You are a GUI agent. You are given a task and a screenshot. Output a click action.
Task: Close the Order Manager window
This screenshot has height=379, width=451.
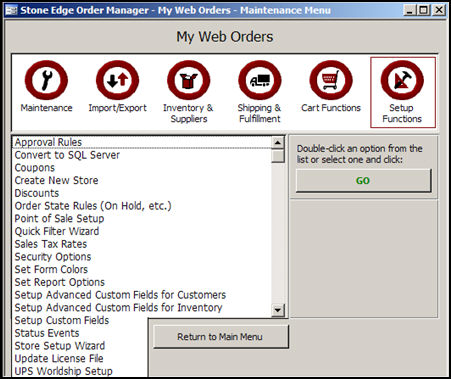click(439, 10)
